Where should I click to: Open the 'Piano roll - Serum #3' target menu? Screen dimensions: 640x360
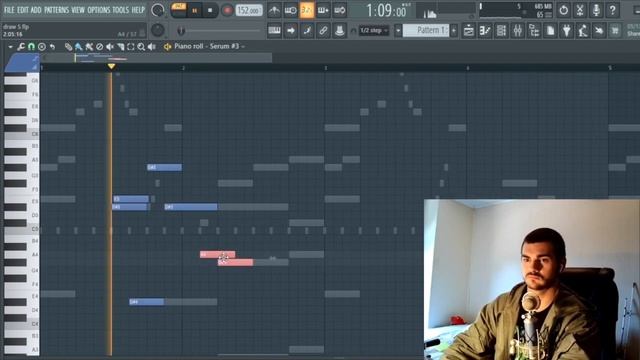[x=210, y=47]
